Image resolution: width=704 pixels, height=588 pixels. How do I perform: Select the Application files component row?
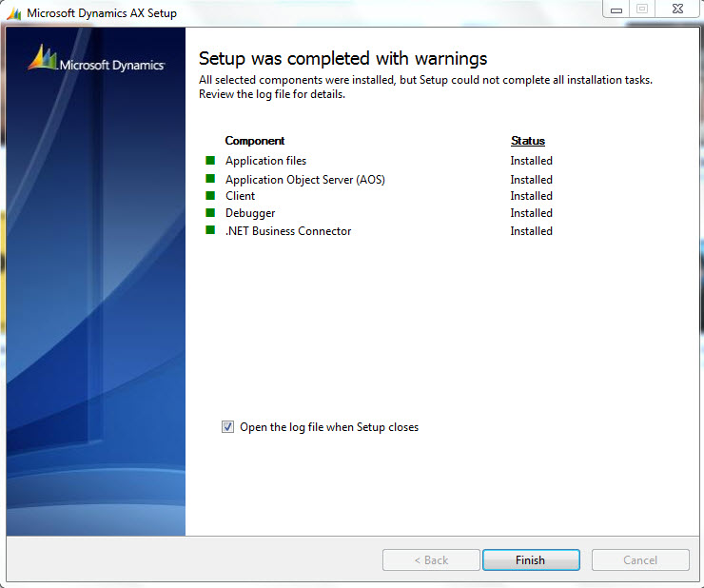[x=379, y=161]
